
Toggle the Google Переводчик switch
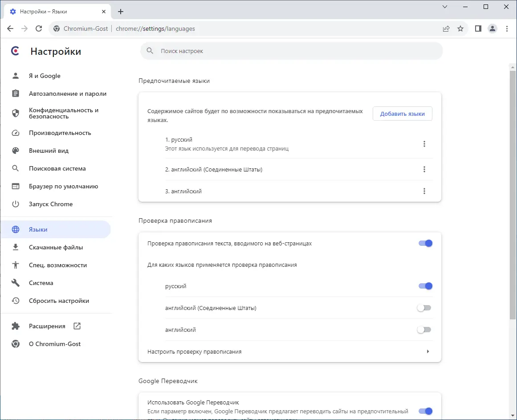pos(425,411)
